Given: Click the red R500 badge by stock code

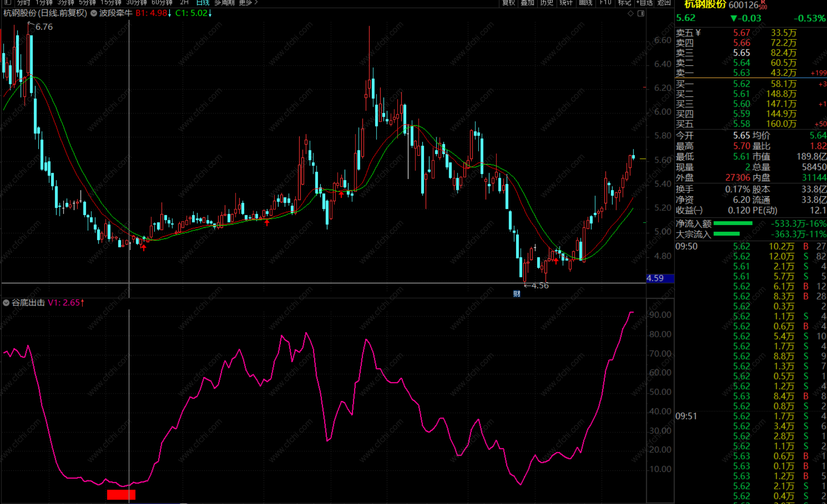Looking at the screenshot, I should click(763, 5).
